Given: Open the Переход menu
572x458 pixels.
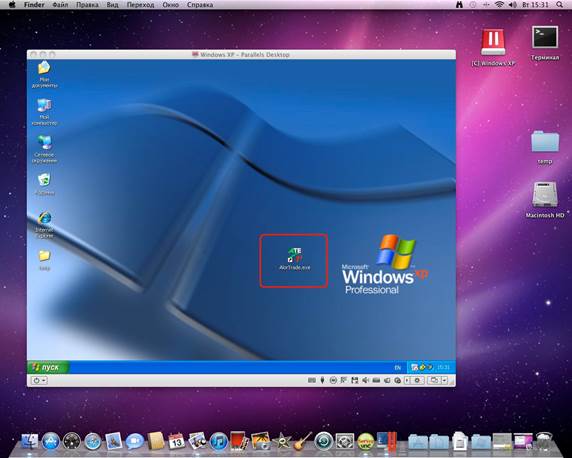Looking at the screenshot, I should (140, 5).
